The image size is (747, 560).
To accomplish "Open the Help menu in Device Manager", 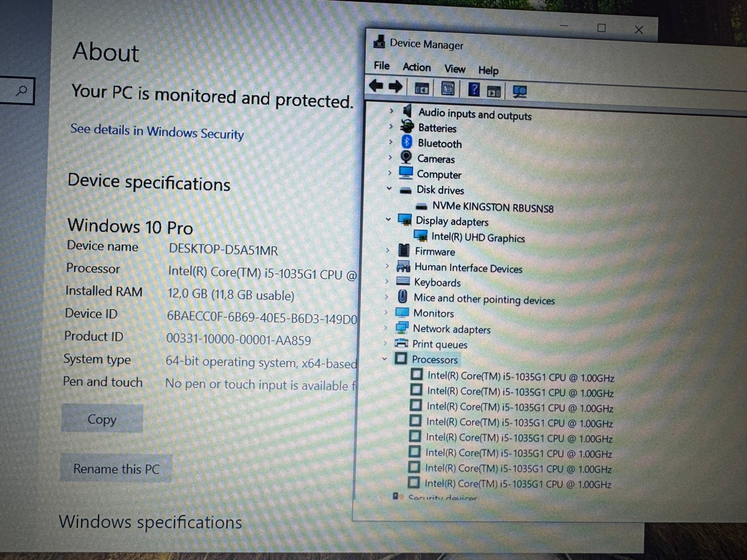I will (x=488, y=70).
